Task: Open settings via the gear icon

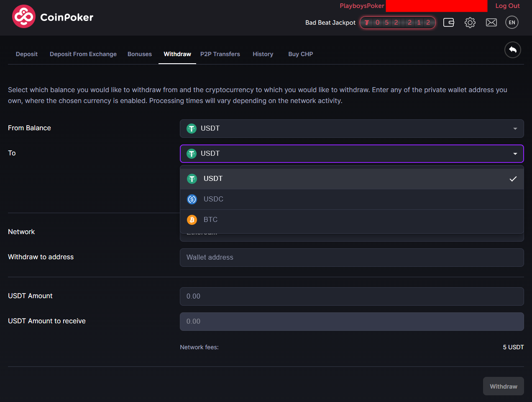Action: click(470, 23)
